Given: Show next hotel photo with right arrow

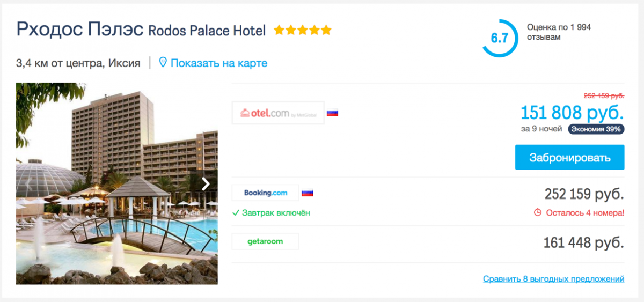Looking at the screenshot, I should coord(206,184).
